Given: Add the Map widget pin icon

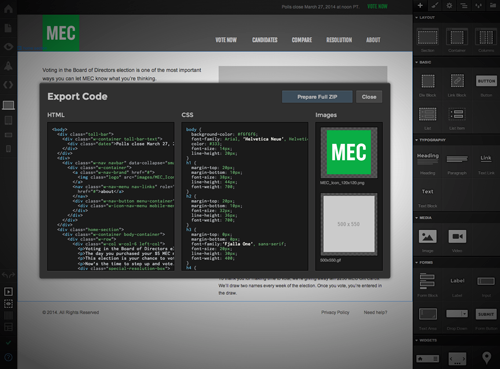Looking at the screenshot, I should point(486,358).
